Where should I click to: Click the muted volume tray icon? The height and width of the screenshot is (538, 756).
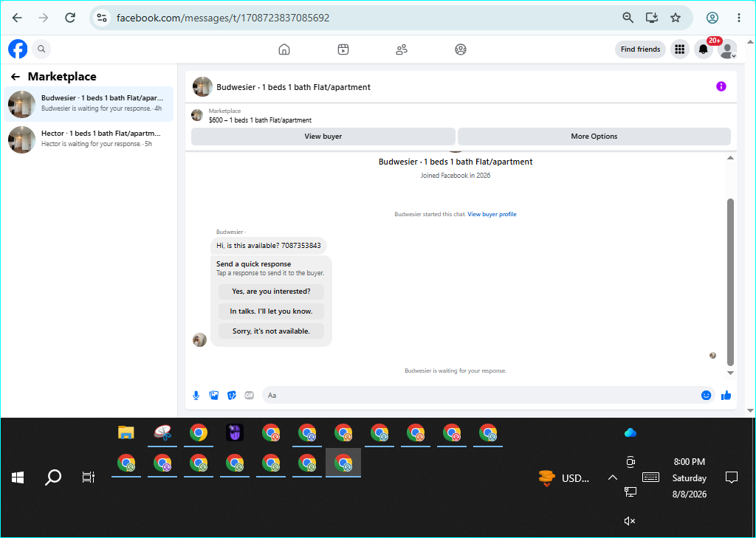[x=630, y=521]
